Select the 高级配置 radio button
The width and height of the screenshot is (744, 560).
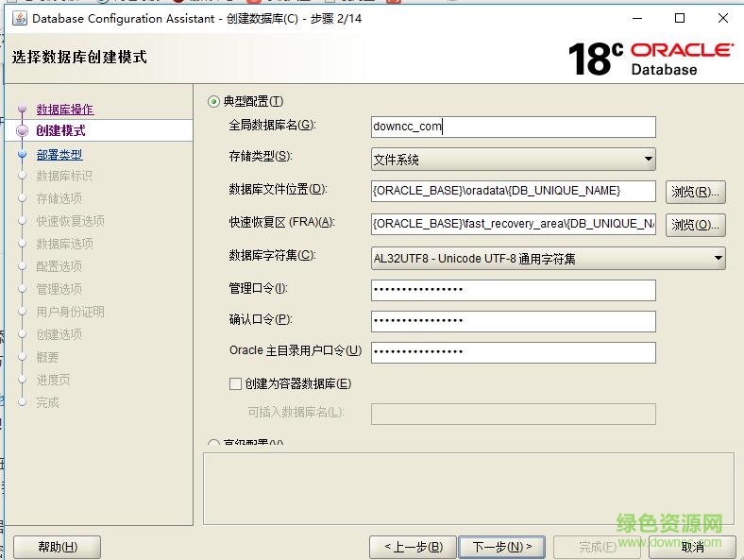point(213,444)
